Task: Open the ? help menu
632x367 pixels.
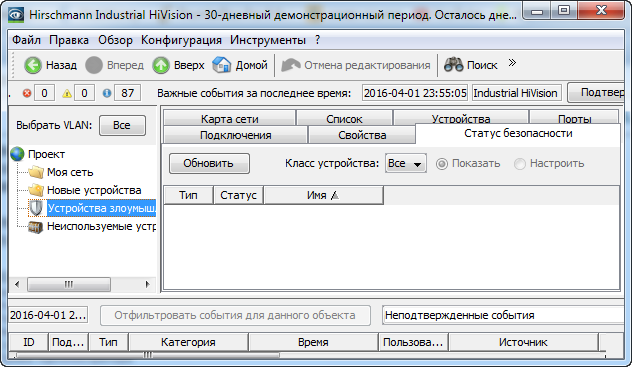Action: pyautogui.click(x=318, y=40)
